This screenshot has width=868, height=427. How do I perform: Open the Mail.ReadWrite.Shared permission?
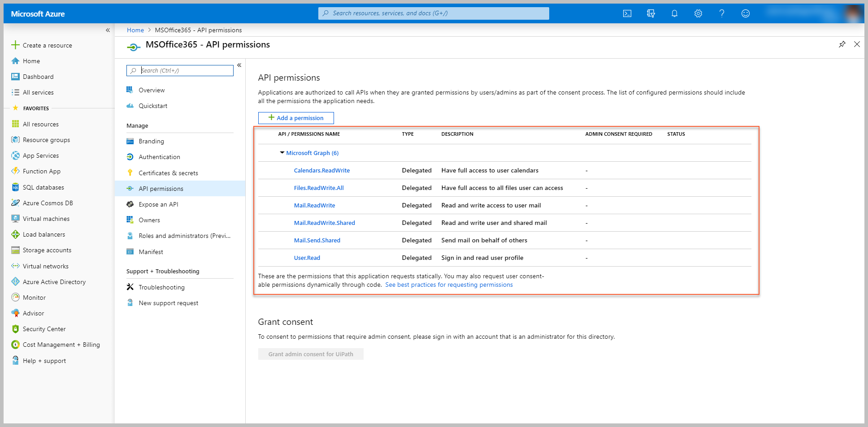(325, 223)
